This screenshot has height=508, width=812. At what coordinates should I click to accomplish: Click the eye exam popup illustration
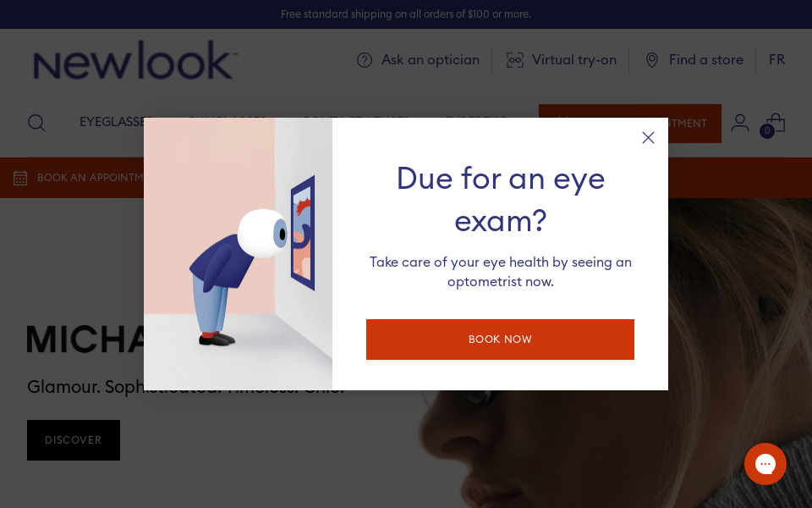(x=238, y=254)
